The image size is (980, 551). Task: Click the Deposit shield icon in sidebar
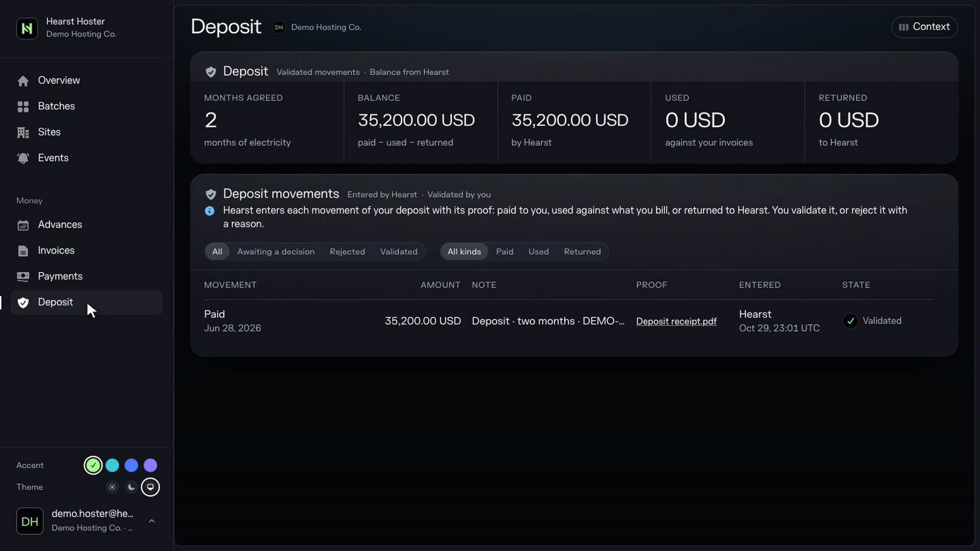23,303
